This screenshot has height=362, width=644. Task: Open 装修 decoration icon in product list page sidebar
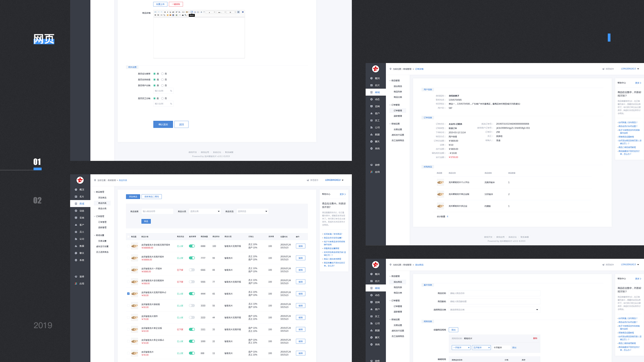tap(76, 277)
